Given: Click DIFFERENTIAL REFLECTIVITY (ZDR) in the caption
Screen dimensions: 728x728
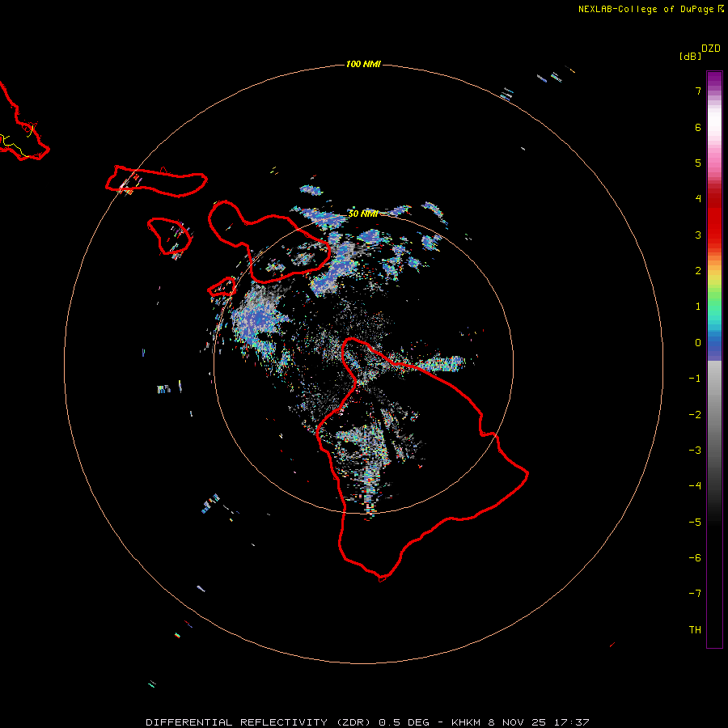Looking at the screenshot, I should [258, 722].
